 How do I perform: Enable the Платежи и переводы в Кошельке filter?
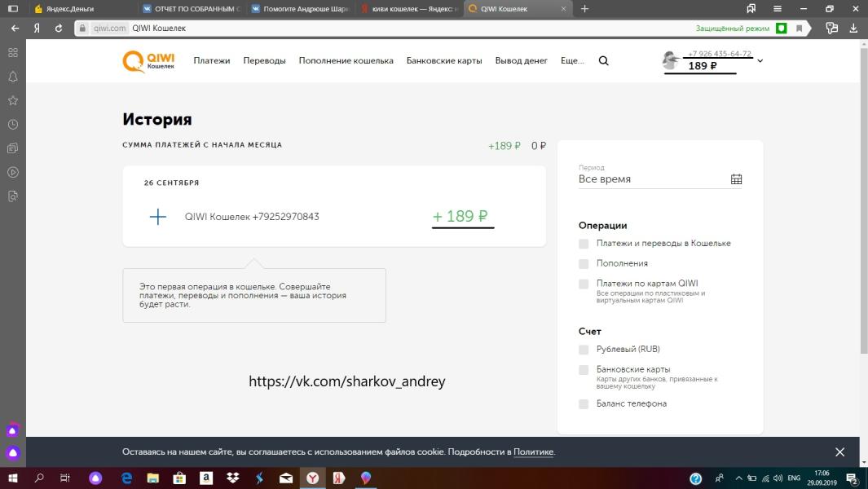(584, 244)
